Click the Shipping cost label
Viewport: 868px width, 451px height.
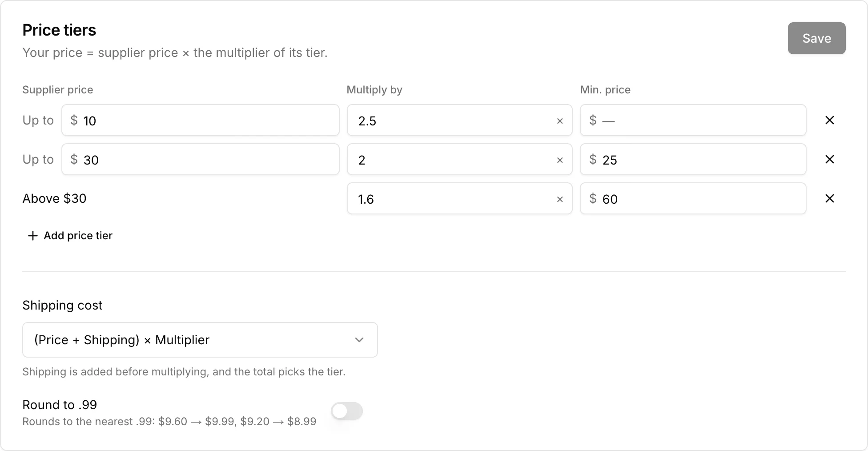[62, 305]
